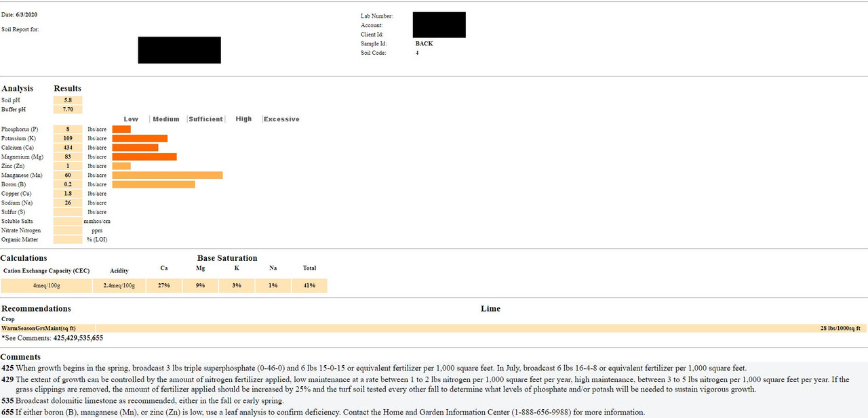Image resolution: width=868 pixels, height=418 pixels.
Task: Click the Copper (Cu) value 1.8
Action: coord(68,194)
